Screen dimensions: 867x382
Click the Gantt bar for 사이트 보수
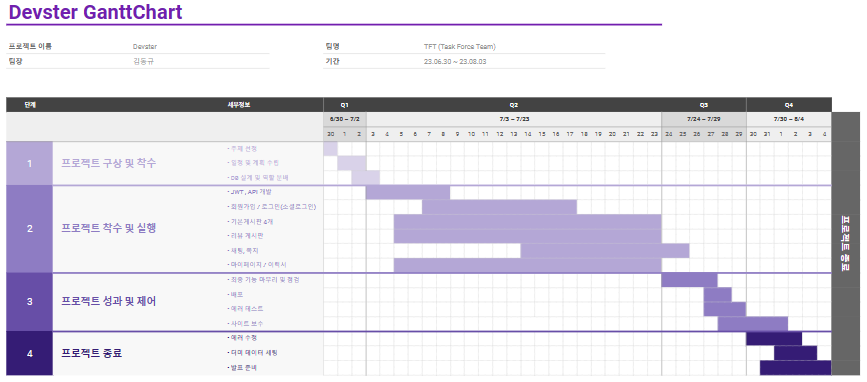753,323
